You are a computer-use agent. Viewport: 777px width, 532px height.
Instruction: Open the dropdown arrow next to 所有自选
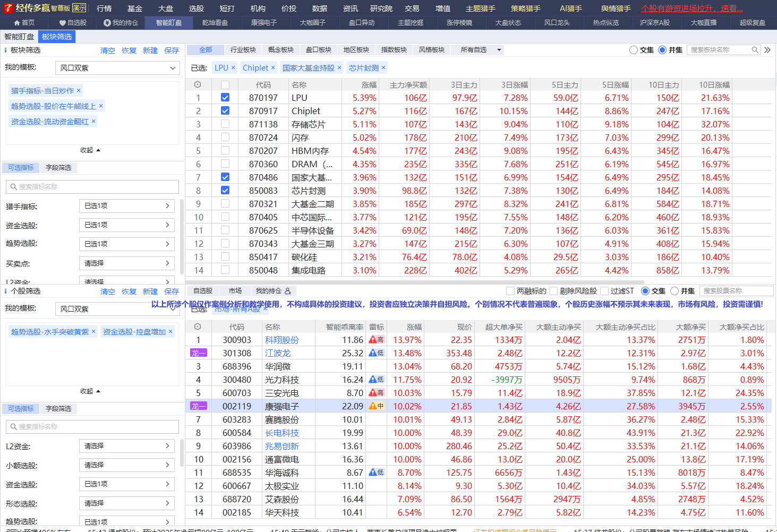[499, 50]
